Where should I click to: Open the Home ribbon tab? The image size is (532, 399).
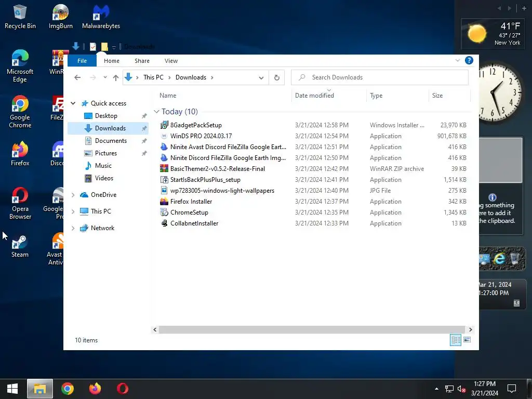112,61
